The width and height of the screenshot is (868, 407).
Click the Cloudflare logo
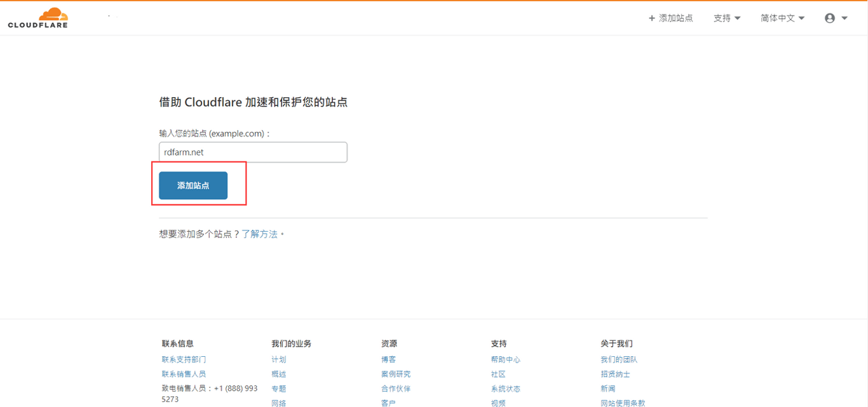point(37,18)
